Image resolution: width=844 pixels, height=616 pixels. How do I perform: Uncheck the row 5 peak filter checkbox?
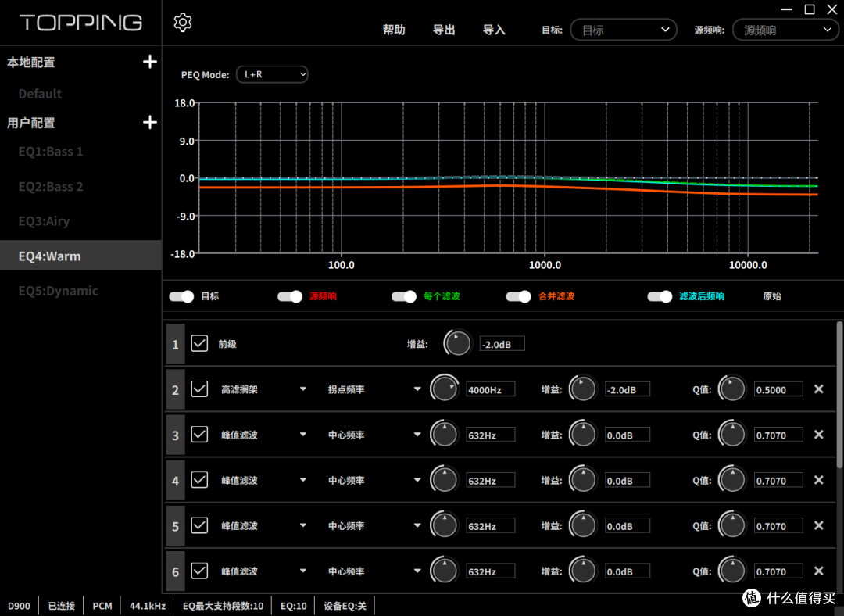tap(199, 525)
